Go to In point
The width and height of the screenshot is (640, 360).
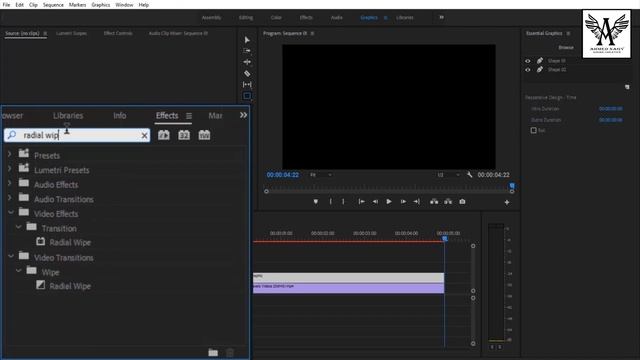[x=362, y=202]
